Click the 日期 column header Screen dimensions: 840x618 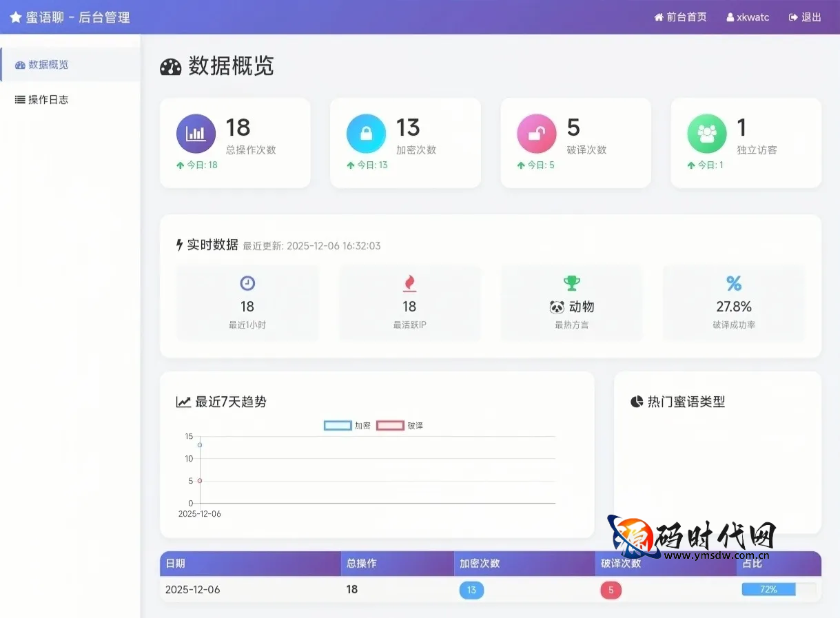point(176,564)
